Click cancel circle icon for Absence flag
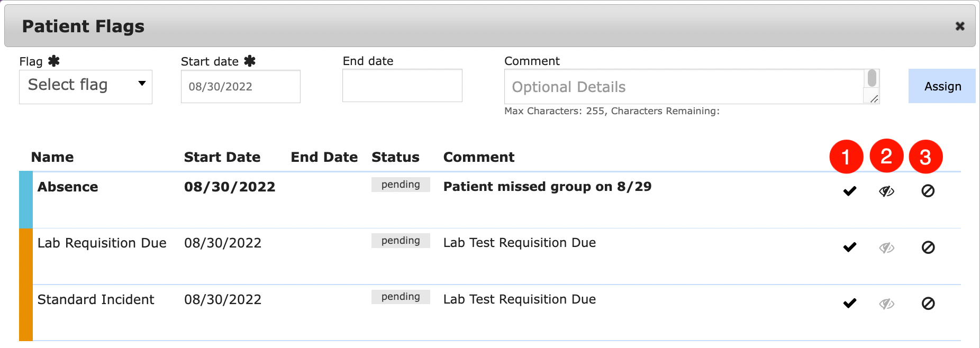Image resolution: width=980 pixels, height=348 pixels. point(928,191)
